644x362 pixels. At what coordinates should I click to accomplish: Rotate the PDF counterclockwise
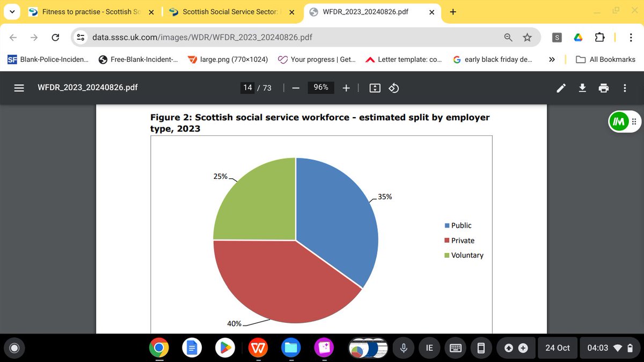coord(393,88)
